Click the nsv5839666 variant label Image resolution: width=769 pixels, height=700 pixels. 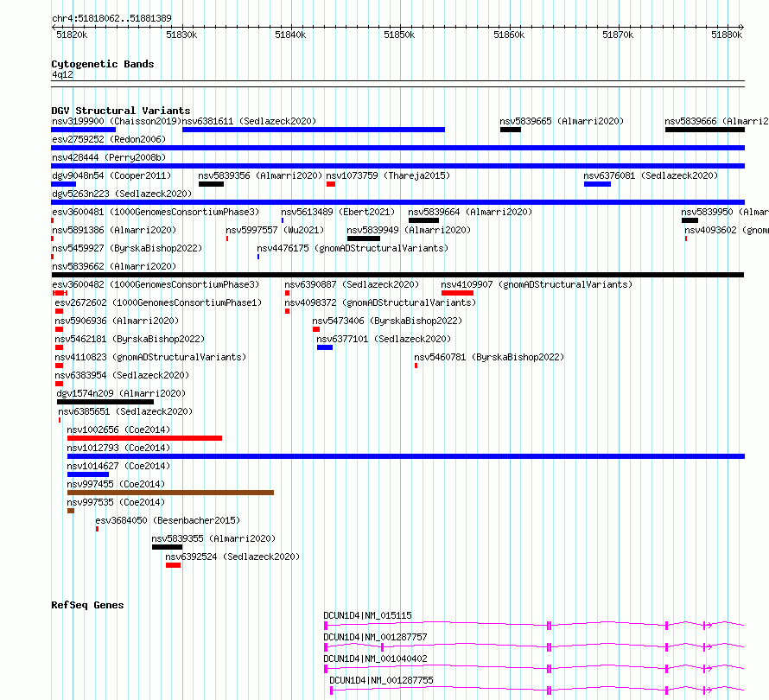(716, 121)
